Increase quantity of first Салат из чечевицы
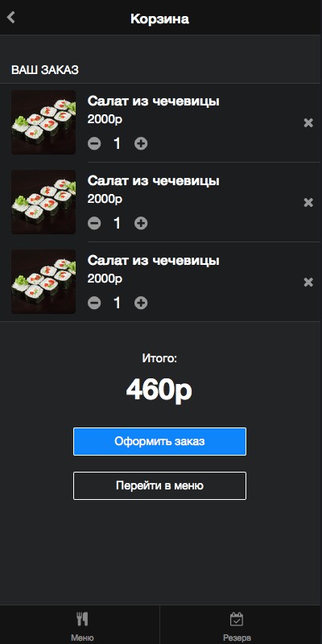 (141, 144)
